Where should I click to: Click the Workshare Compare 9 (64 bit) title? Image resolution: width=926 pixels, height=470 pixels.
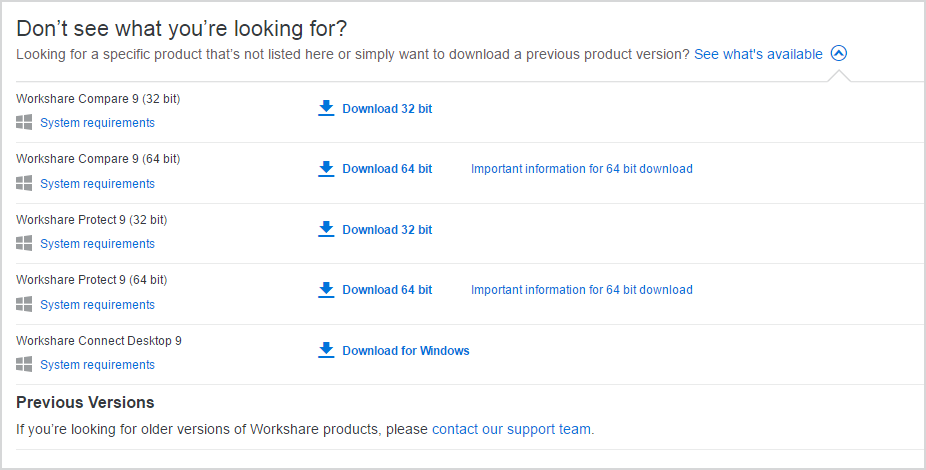pyautogui.click(x=98, y=159)
